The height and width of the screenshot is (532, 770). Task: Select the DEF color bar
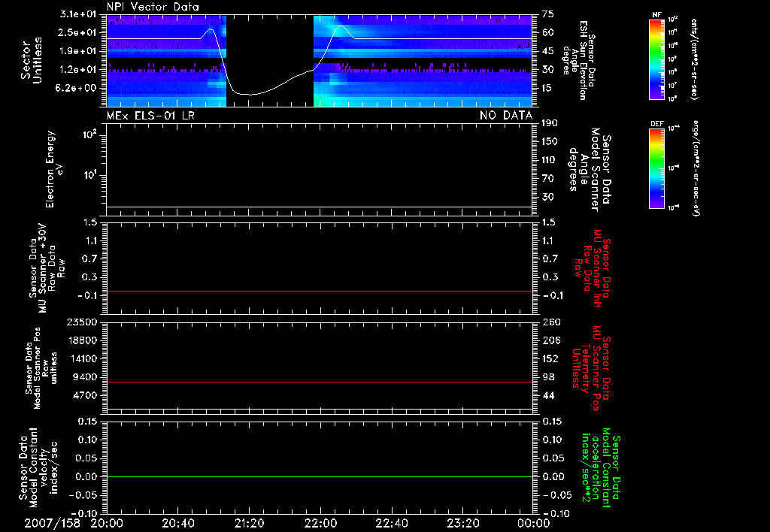[656, 168]
